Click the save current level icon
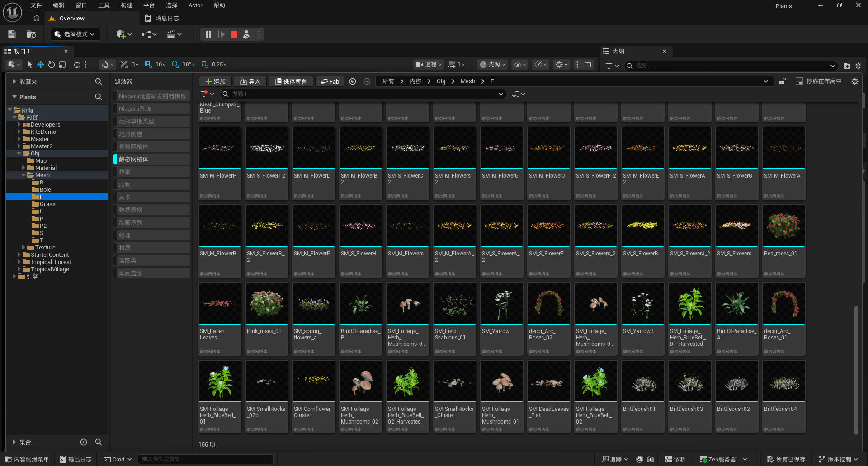Image resolution: width=868 pixels, height=466 pixels. [x=12, y=34]
